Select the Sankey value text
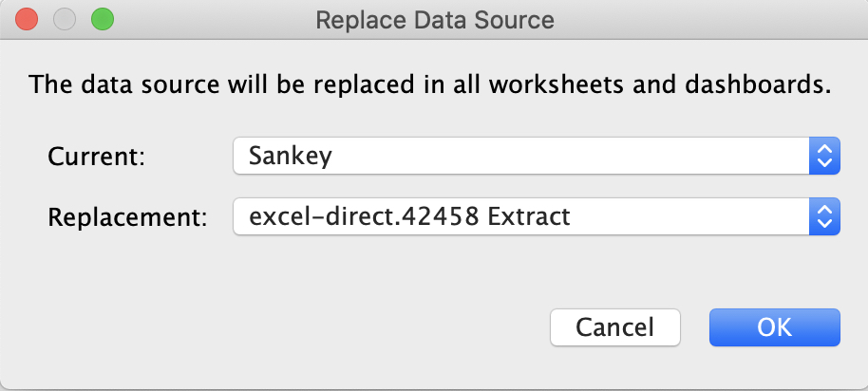The image size is (868, 391). click(x=290, y=156)
